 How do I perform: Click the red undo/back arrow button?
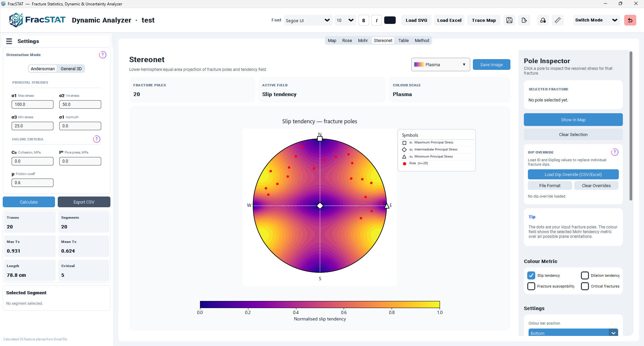coord(630,20)
